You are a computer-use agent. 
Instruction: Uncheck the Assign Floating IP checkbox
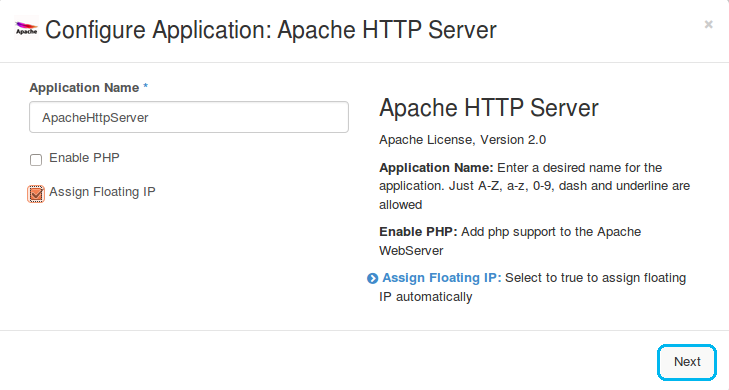tap(36, 193)
